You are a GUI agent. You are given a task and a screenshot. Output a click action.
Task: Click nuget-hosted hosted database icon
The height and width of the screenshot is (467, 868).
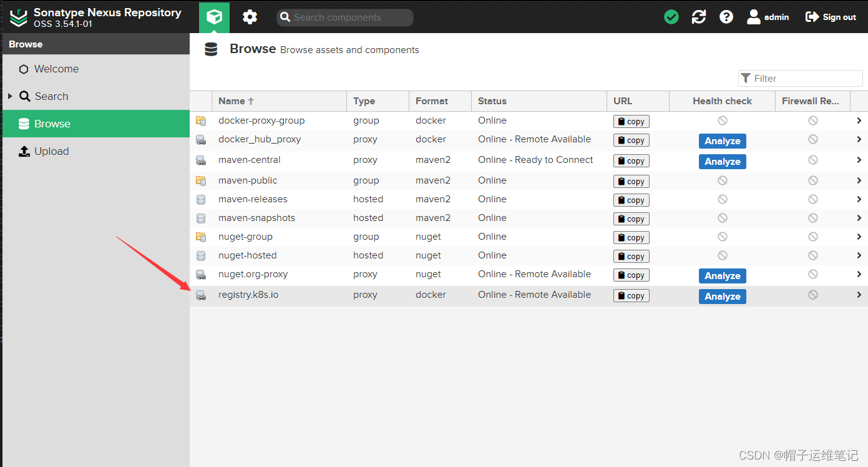(x=200, y=256)
